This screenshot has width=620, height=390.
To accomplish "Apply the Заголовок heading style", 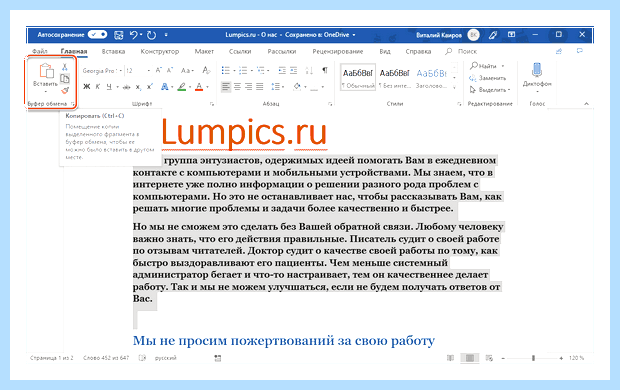I will 431,77.
